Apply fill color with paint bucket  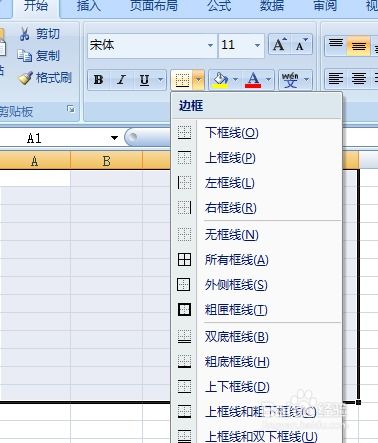[x=220, y=80]
